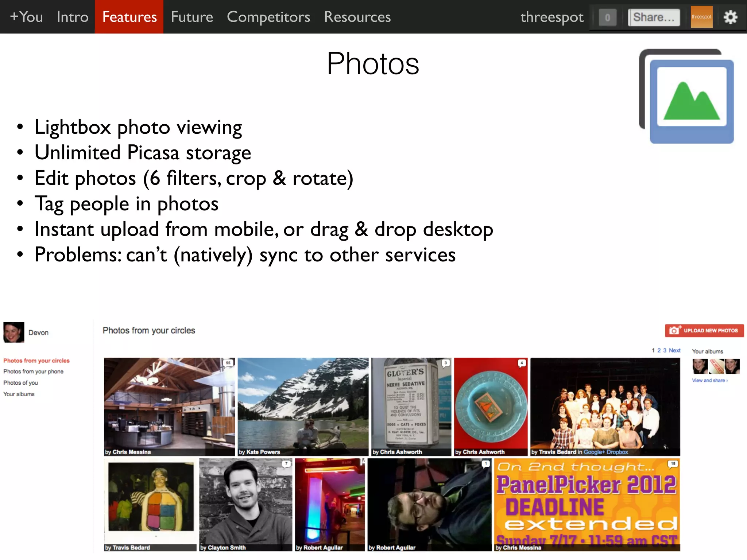Click the threespot profile name
Viewport: 747px width, 560px height.
coord(552,17)
